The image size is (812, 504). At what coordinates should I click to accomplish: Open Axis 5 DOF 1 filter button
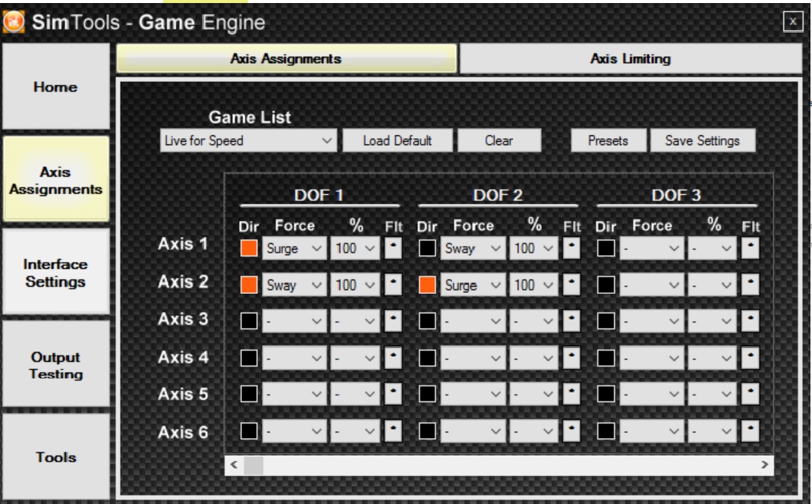tap(393, 394)
